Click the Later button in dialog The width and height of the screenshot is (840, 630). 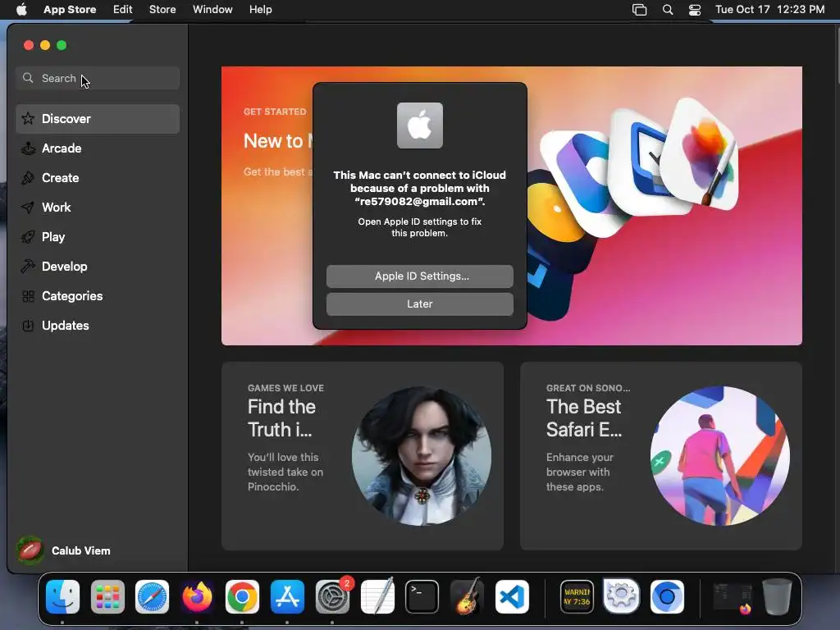[420, 304]
